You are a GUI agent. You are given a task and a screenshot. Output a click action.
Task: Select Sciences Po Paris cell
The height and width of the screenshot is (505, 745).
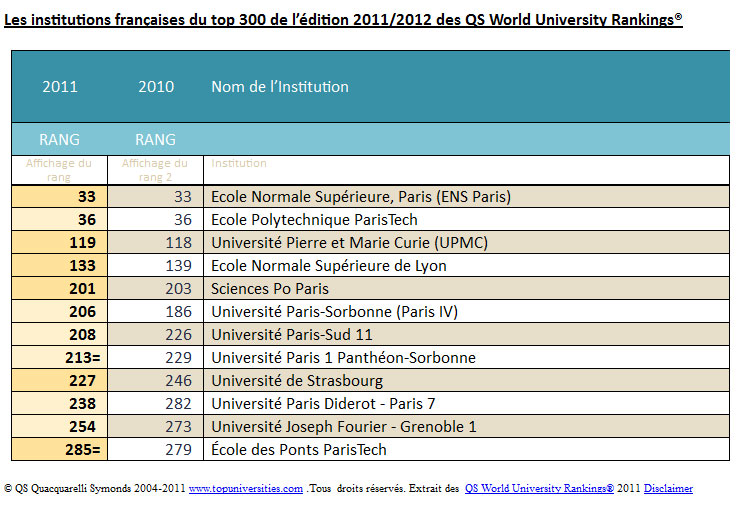tap(466, 288)
